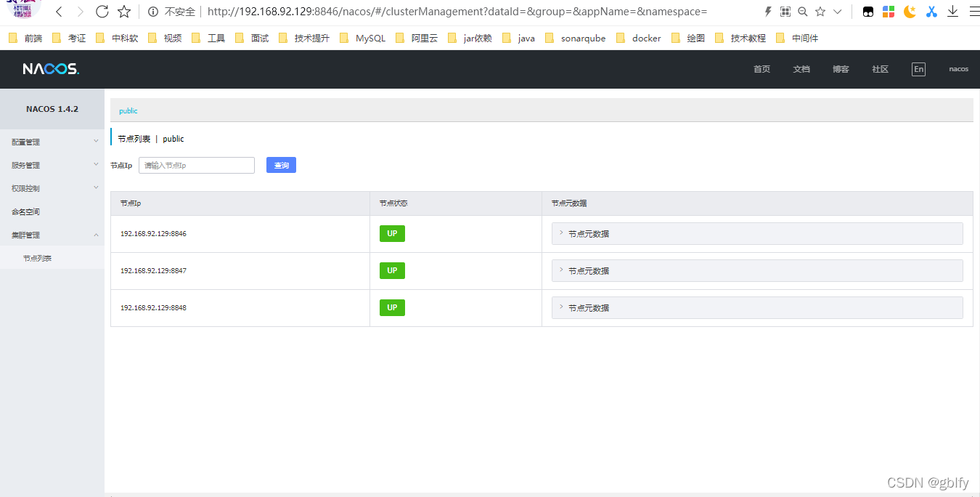The image size is (980, 497).
Task: Click the blue scissors screenshot icon
Action: coord(931,12)
